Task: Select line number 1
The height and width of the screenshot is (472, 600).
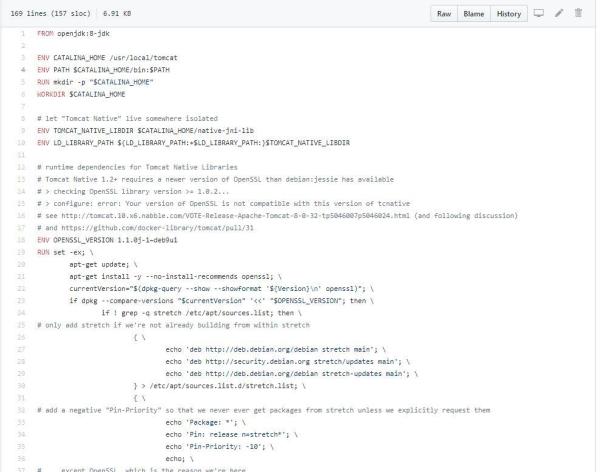Action: click(x=20, y=34)
